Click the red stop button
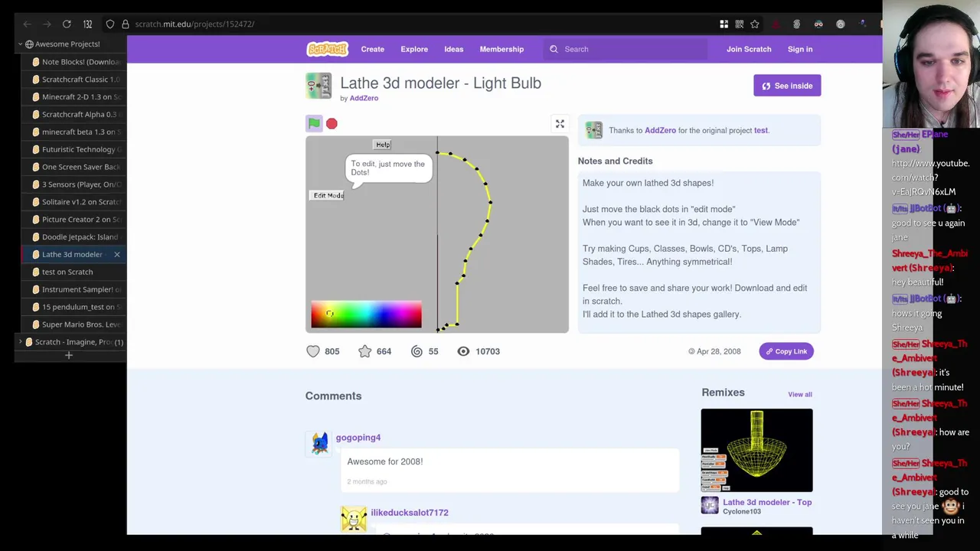The width and height of the screenshot is (980, 551). coord(332,123)
